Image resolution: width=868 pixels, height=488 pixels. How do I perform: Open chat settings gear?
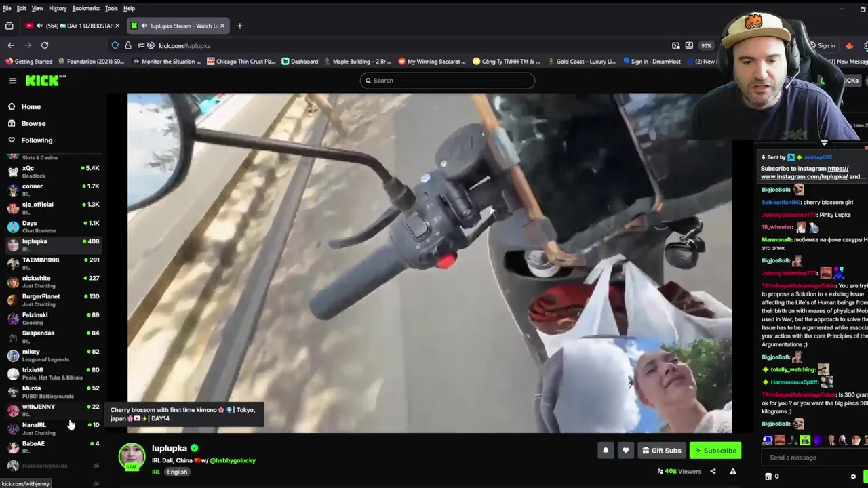(x=853, y=476)
